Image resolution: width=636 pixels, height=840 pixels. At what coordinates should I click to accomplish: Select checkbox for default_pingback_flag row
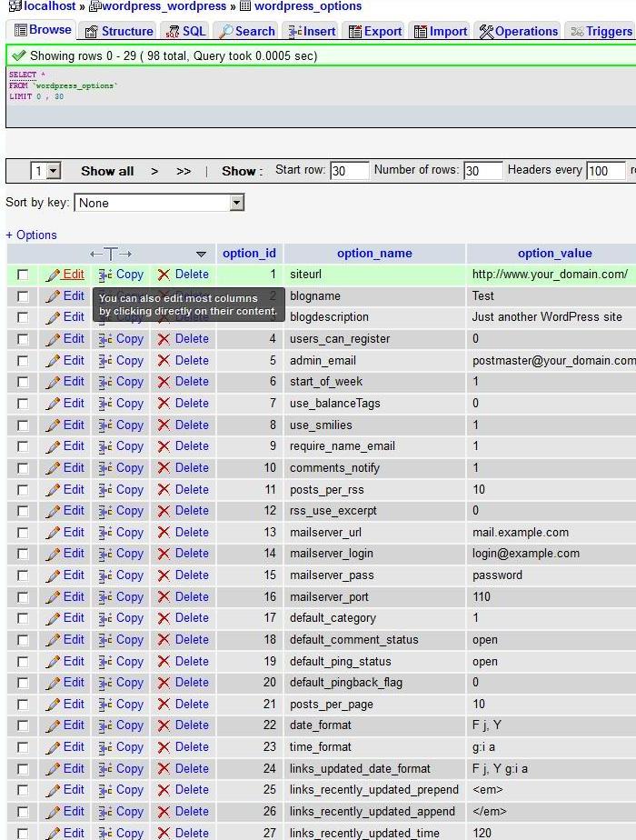click(23, 683)
